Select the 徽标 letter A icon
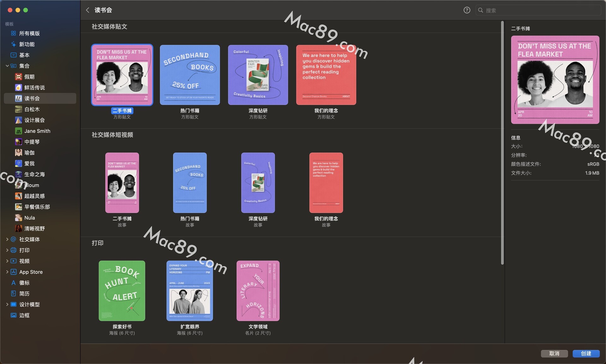This screenshot has height=364, width=606. click(13, 283)
